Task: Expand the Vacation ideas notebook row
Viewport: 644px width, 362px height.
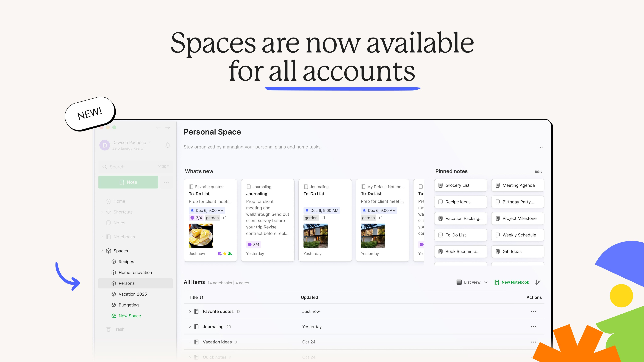Action: [x=190, y=342]
